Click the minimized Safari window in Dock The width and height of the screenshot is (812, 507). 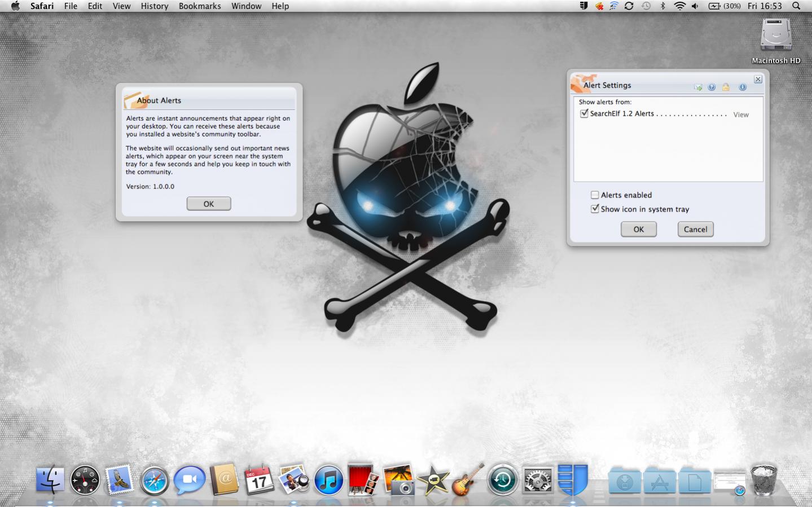point(730,482)
